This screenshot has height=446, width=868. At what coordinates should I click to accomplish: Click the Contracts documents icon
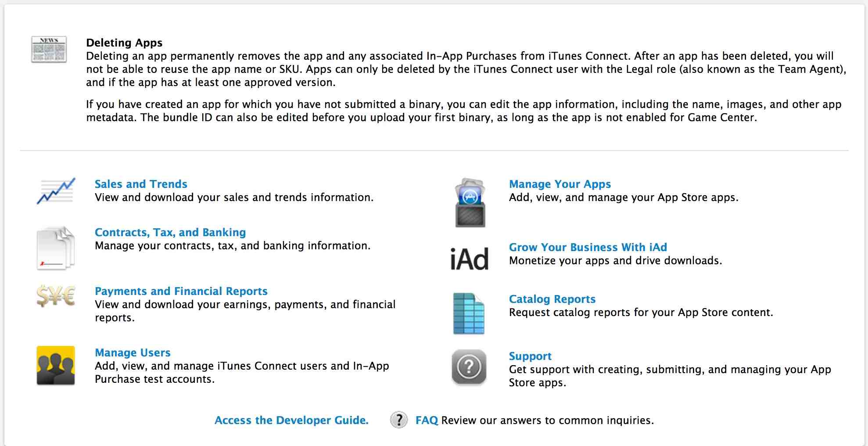click(56, 248)
